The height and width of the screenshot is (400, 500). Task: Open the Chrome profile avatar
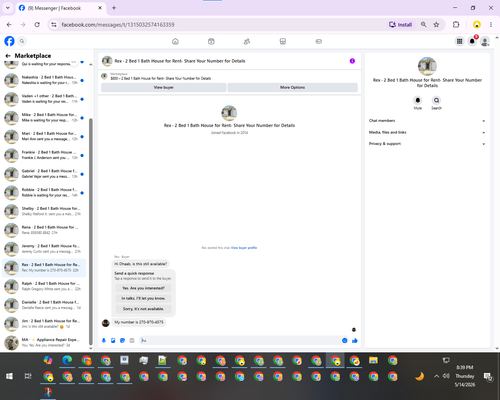[477, 25]
